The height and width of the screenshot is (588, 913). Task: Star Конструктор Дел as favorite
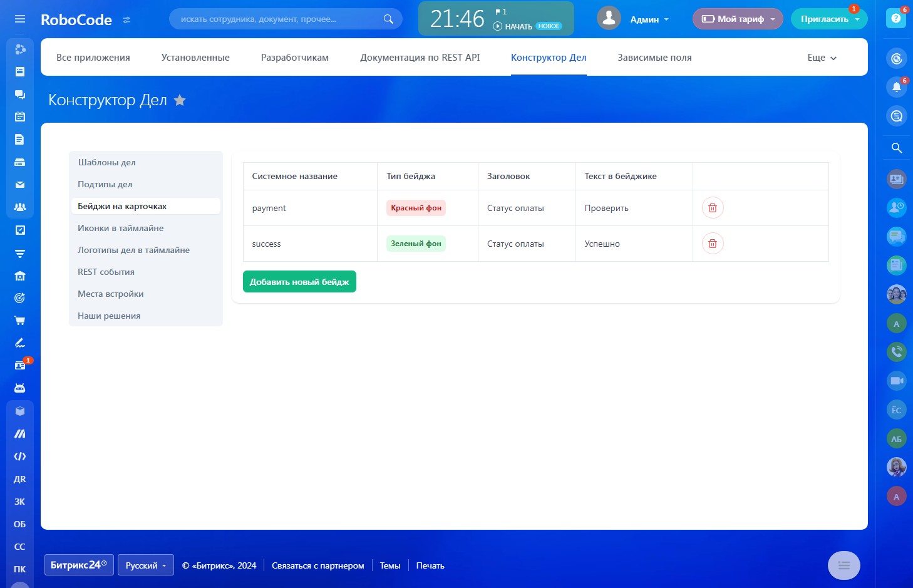pos(180,100)
